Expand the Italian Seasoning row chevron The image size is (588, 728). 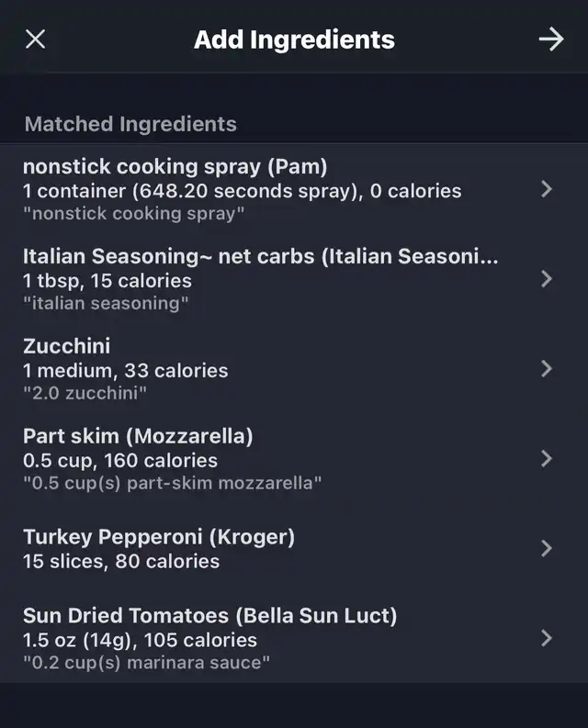tap(547, 279)
